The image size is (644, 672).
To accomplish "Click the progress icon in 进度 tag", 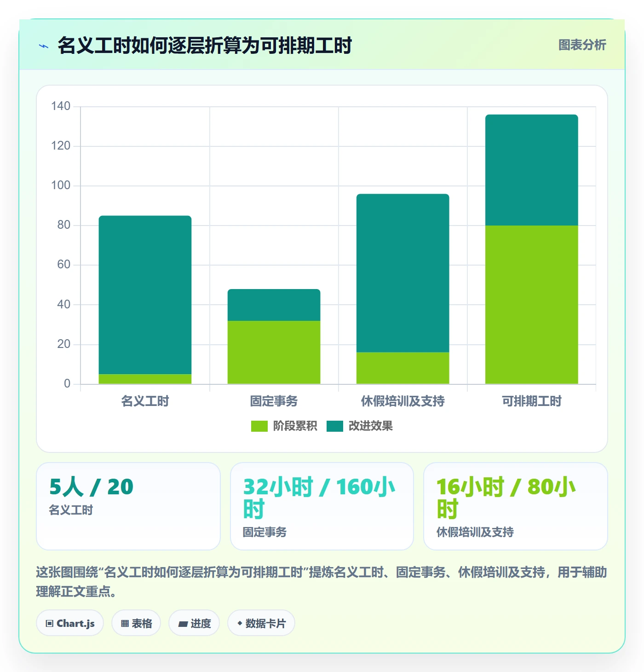I will [183, 624].
